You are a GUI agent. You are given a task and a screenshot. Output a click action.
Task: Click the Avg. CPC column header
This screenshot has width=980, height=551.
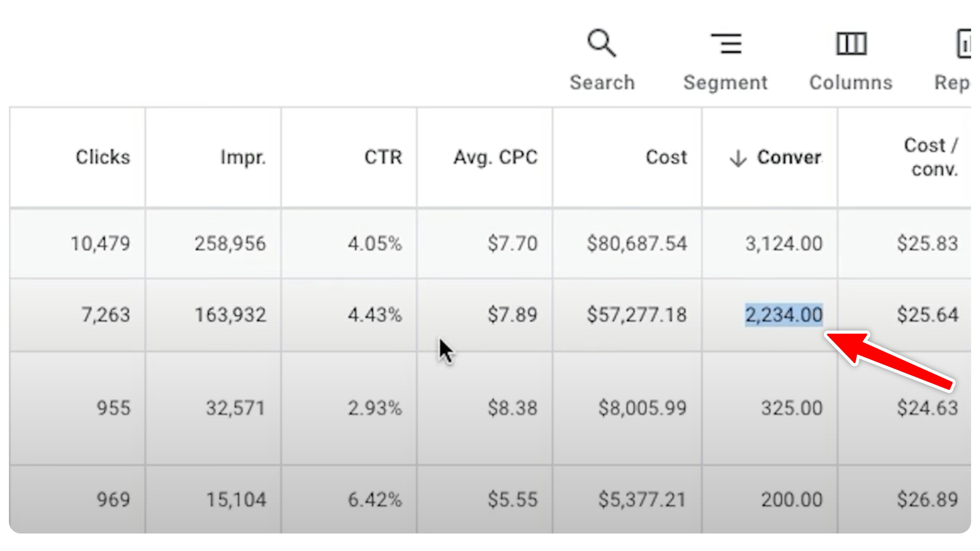pos(495,157)
